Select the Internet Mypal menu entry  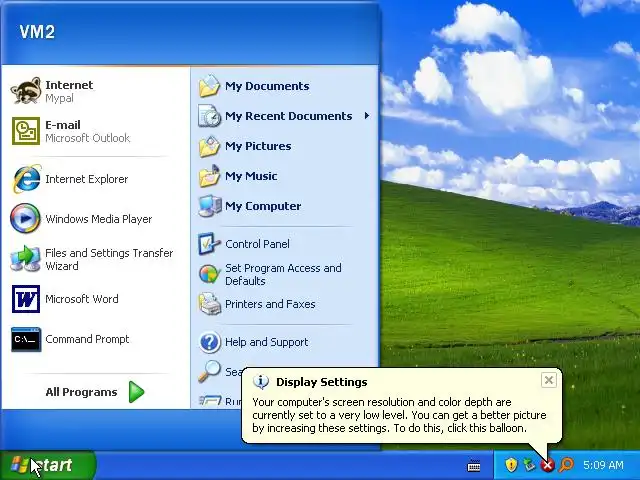coord(95,91)
